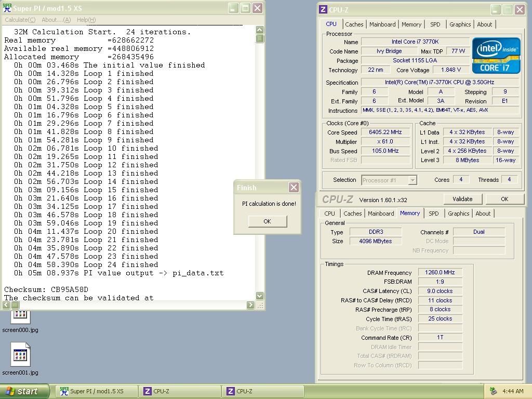Open the Calculate menu in Super PI
This screenshot has height=399, width=532.
20,20
